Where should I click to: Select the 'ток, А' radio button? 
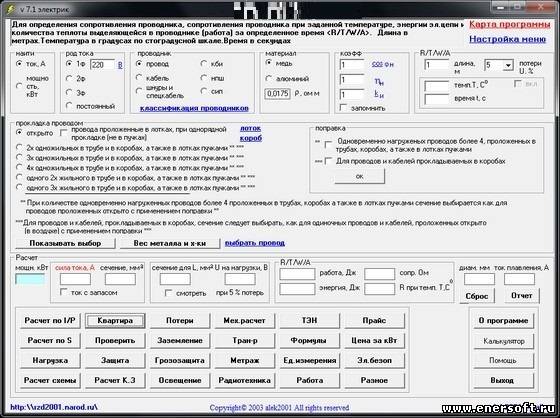tap(19, 64)
